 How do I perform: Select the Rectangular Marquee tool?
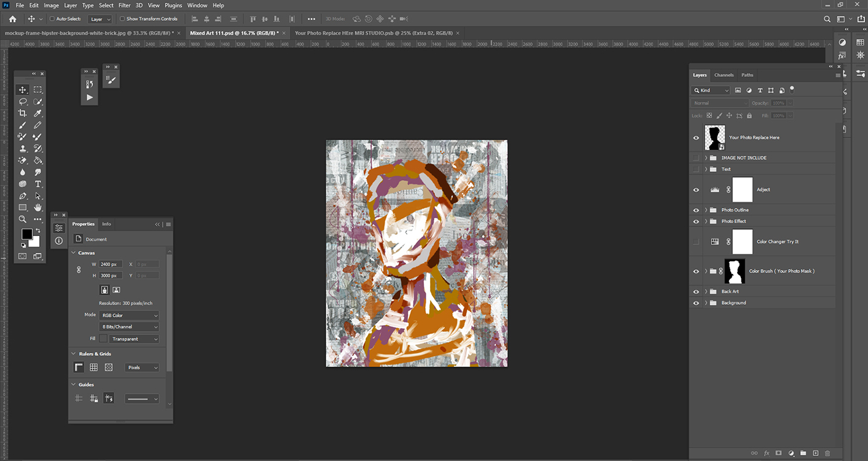[37, 90]
